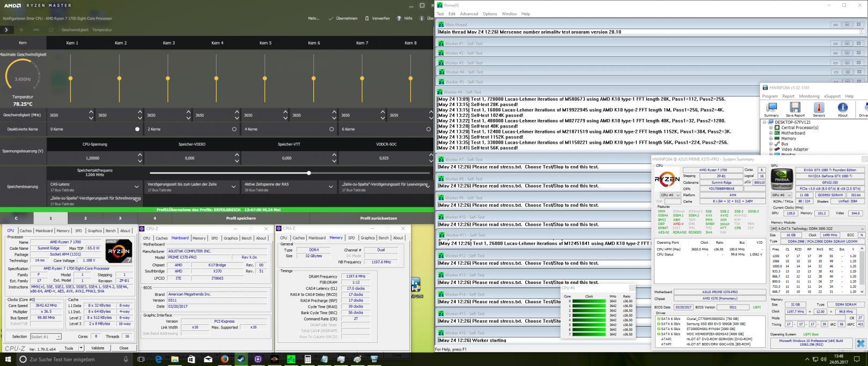Viewport: 868px width, 366px height.
Task: Click the minus icon in Ryzen Master toolbar
Action: click(x=36, y=30)
